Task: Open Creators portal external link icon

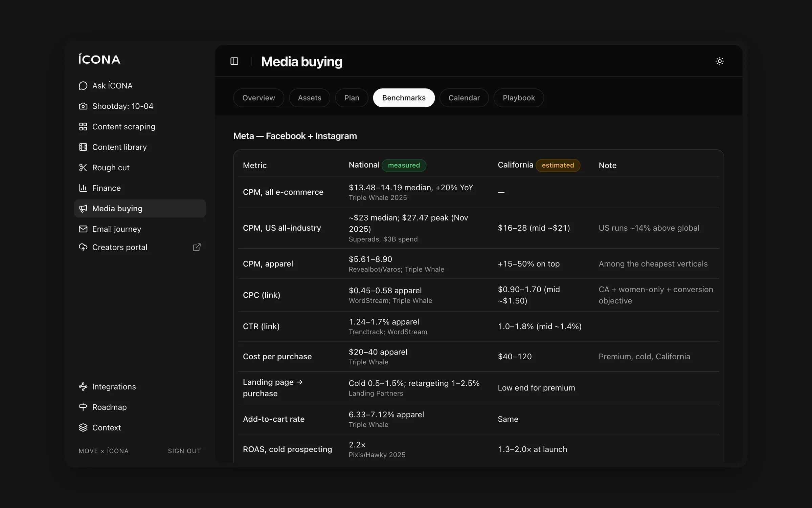Action: click(x=197, y=247)
